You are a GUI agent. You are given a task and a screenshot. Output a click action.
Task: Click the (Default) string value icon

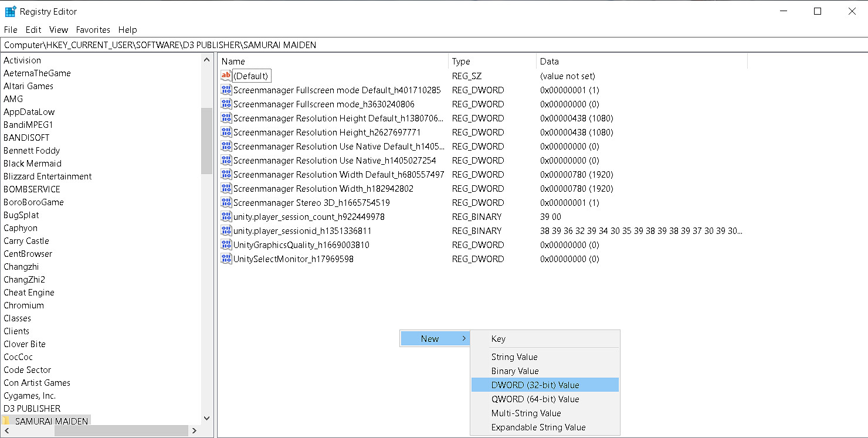tap(226, 76)
